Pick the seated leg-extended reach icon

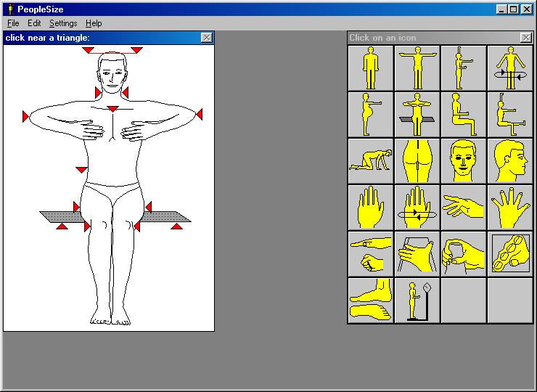tap(510, 115)
